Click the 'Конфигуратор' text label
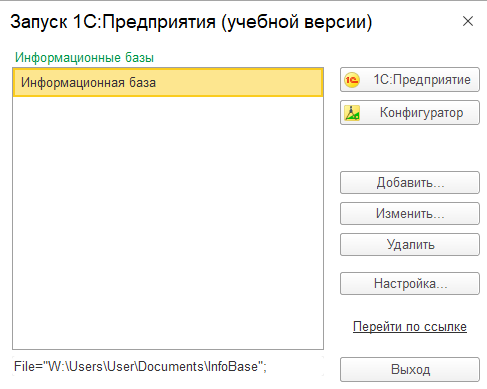 [x=421, y=113]
